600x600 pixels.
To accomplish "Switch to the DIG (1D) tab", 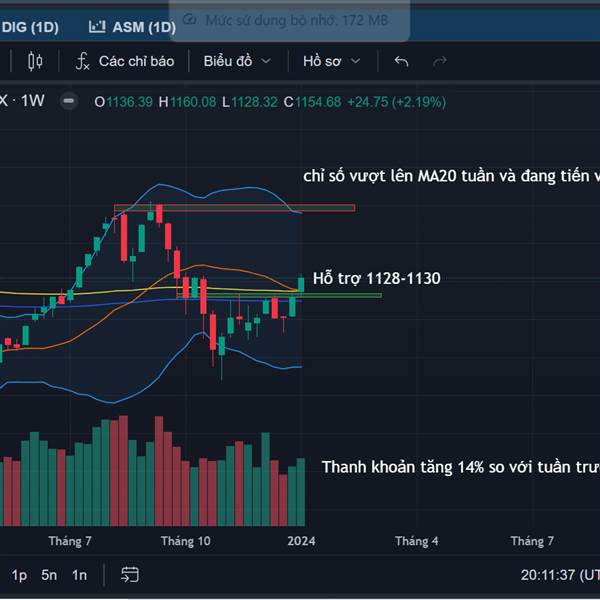I will pos(30,27).
